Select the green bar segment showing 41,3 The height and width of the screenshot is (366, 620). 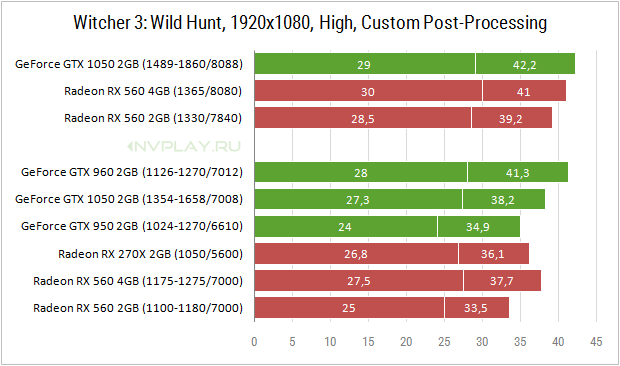[x=518, y=172]
